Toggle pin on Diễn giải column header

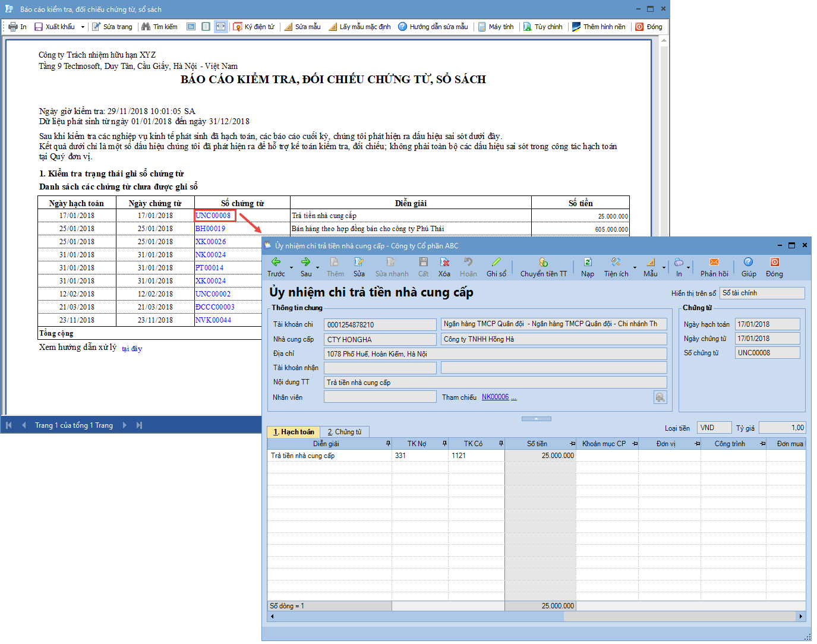388,444
